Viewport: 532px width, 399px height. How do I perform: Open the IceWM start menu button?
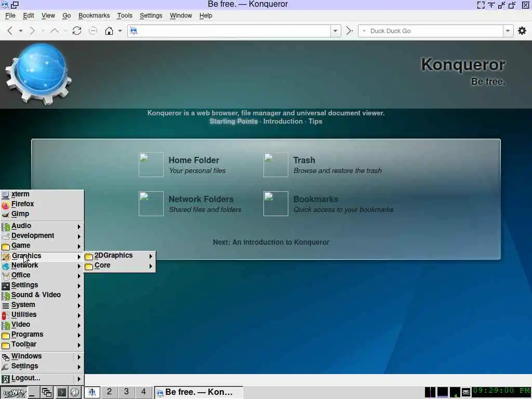(13, 393)
